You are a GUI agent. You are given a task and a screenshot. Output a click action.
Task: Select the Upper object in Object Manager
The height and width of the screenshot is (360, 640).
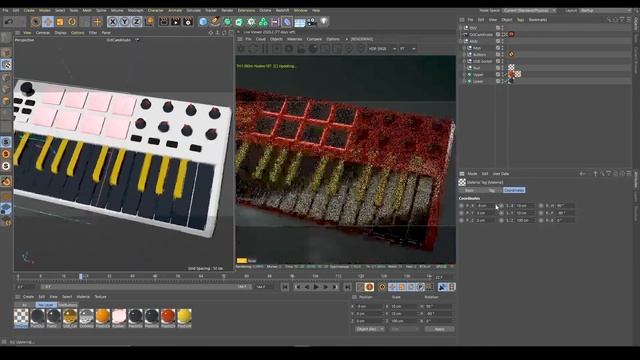point(478,75)
